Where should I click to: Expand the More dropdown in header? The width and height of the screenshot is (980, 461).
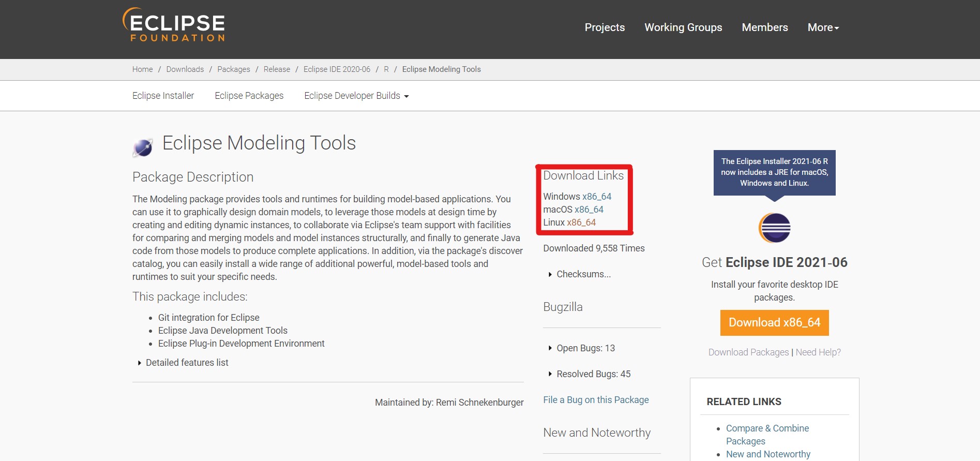[x=823, y=27]
